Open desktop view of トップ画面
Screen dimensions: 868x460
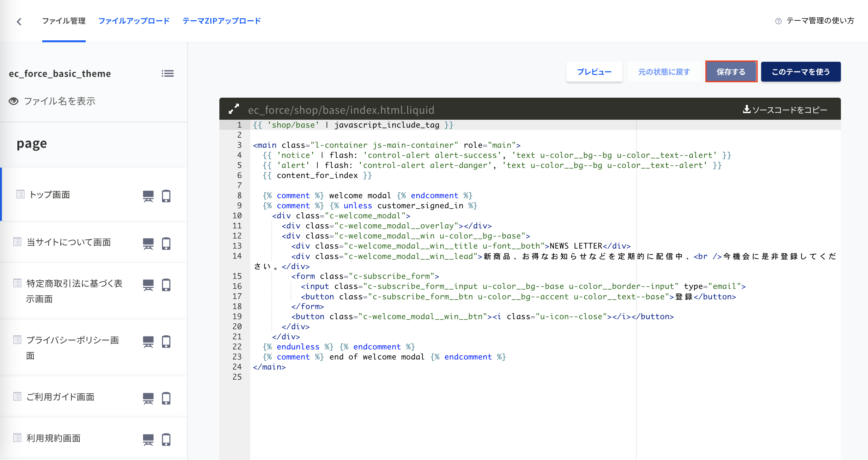(x=148, y=196)
